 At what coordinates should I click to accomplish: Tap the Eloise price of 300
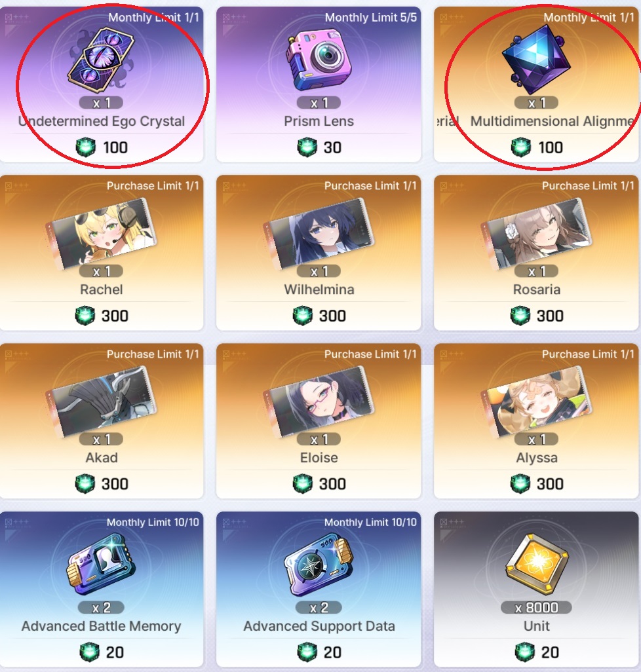(x=332, y=484)
